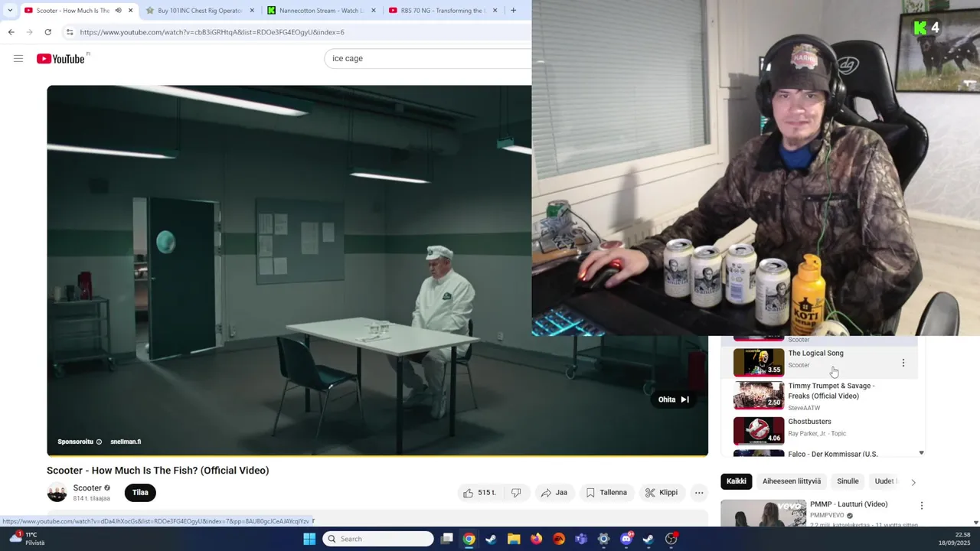This screenshot has width=980, height=551.
Task: Open the Windows Start menu
Action: point(309,539)
